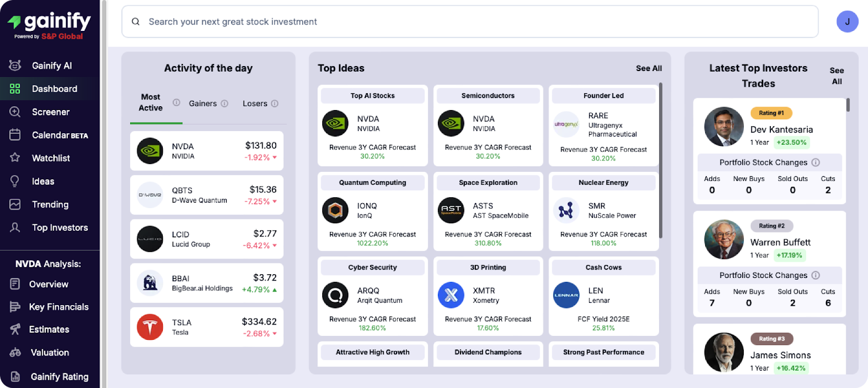This screenshot has width=868, height=388.
Task: Open the Dashboard menu item
Action: tap(50, 89)
